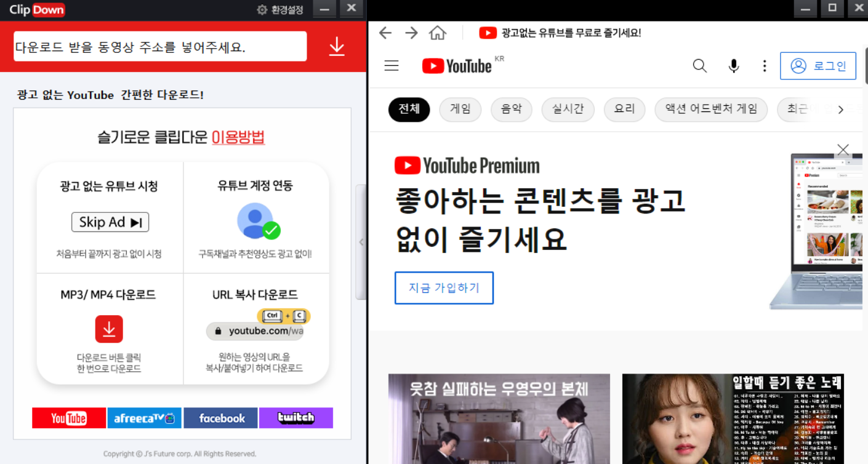Select the facebook site banner
This screenshot has height=464, width=868.
[220, 418]
